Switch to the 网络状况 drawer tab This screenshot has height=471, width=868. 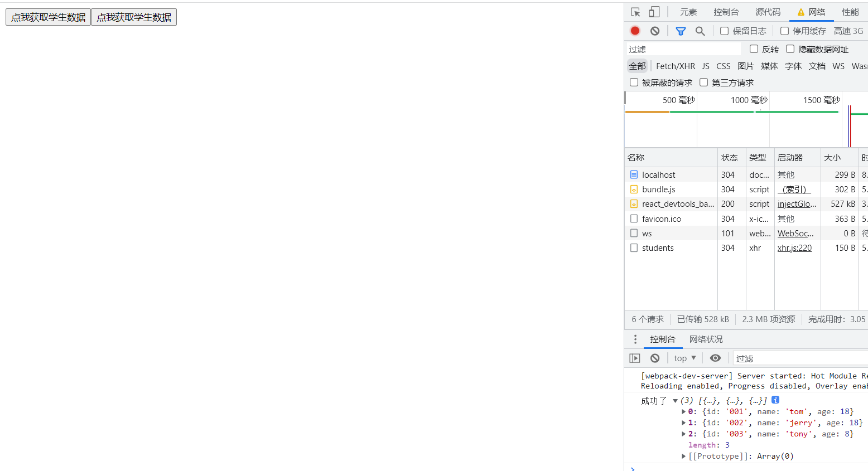(x=706, y=339)
